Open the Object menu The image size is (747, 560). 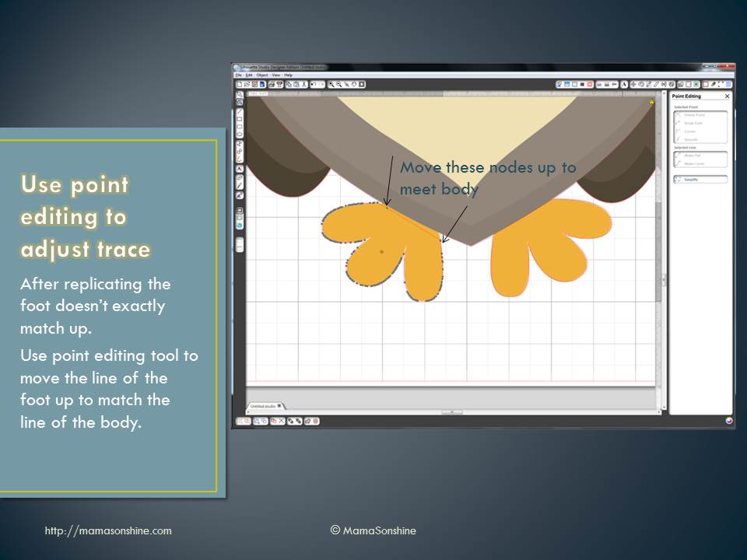coord(262,75)
